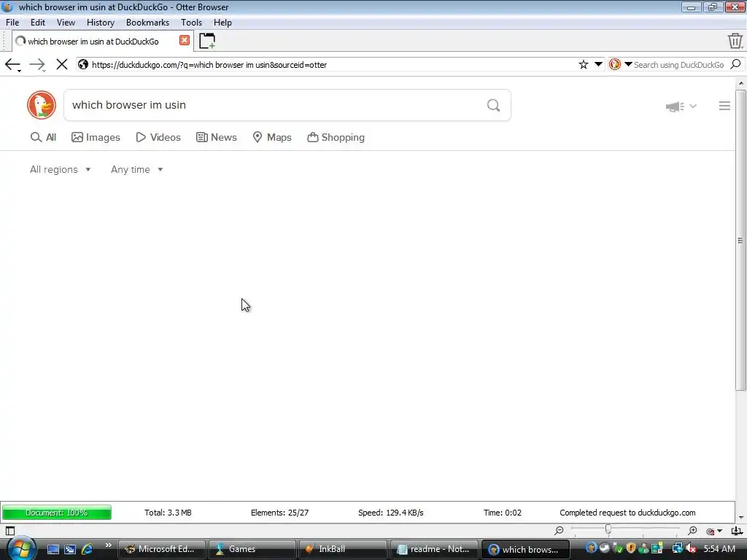Switch to InkBall taskbar window
Screen dimensions: 747x560
click(x=343, y=549)
